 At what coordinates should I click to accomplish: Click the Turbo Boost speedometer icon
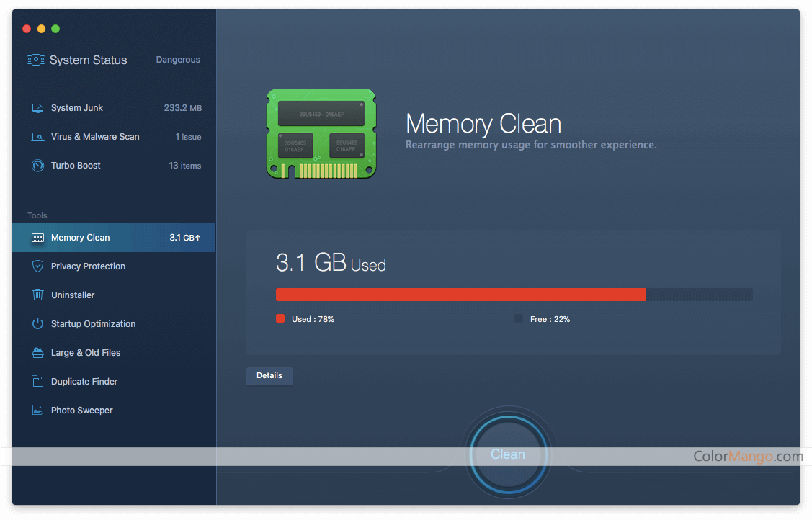(38, 166)
